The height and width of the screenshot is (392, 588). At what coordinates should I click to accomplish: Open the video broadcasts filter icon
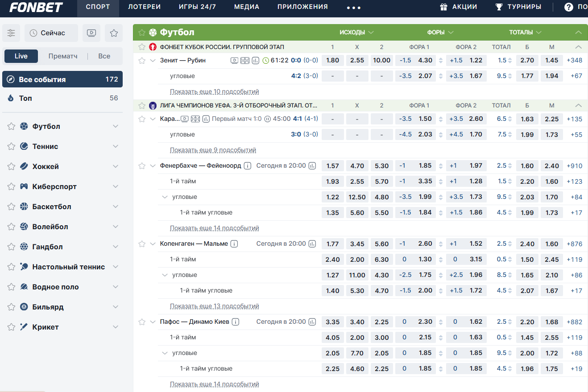coord(91,33)
